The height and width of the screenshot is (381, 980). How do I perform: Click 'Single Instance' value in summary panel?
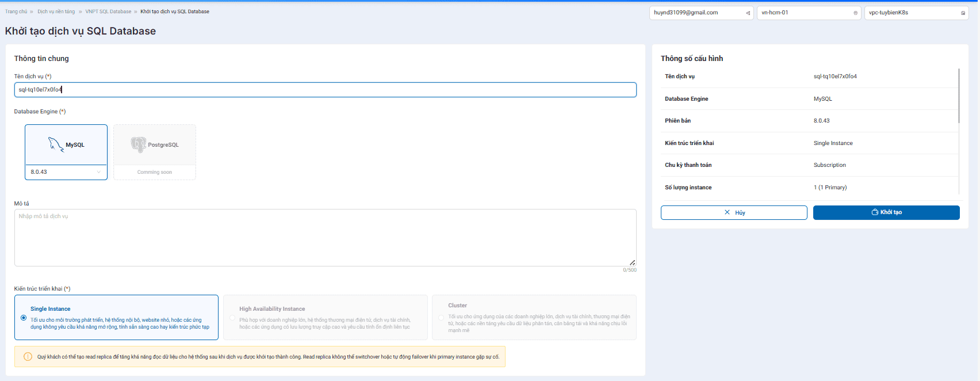tap(833, 143)
